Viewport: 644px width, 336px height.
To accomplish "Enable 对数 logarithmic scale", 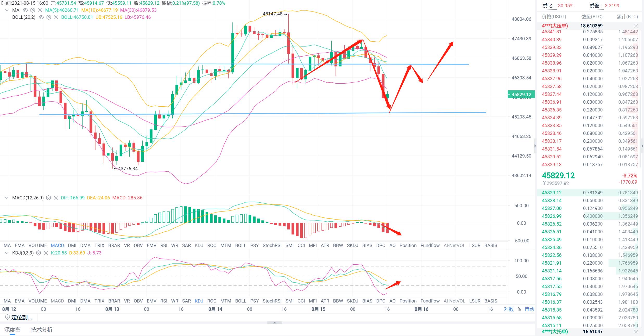I will 509,309.
